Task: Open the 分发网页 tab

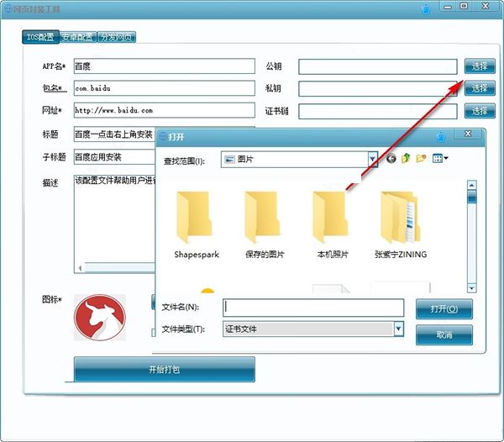Action: click(117, 37)
